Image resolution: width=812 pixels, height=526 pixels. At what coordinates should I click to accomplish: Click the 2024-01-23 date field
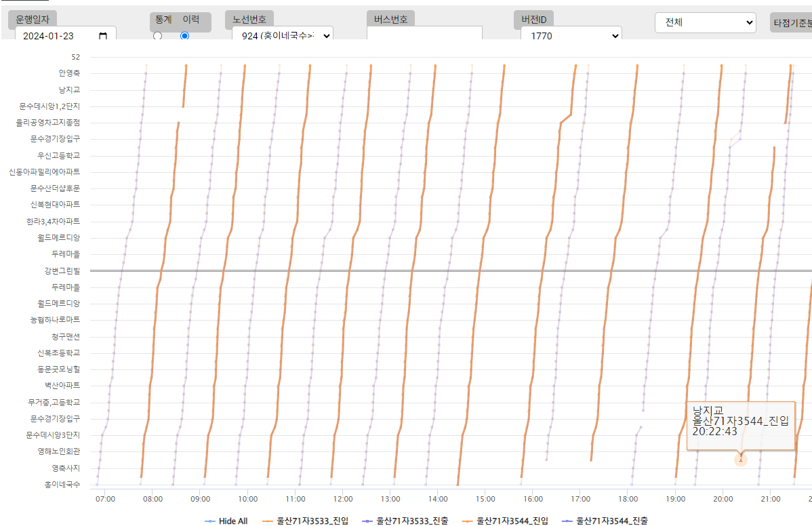point(54,36)
